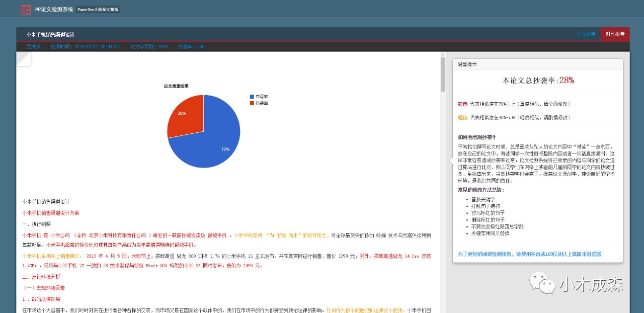Click the red PP logo icon
The height and width of the screenshot is (313, 644).
(25, 10)
